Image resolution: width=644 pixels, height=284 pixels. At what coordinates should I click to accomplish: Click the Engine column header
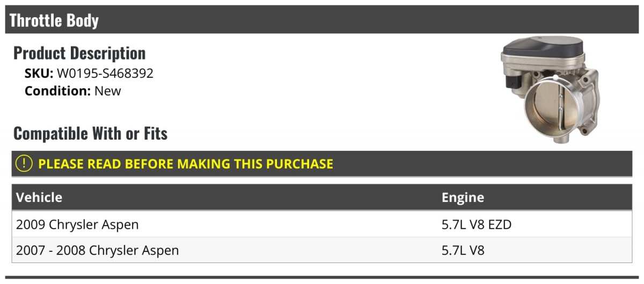click(x=463, y=198)
